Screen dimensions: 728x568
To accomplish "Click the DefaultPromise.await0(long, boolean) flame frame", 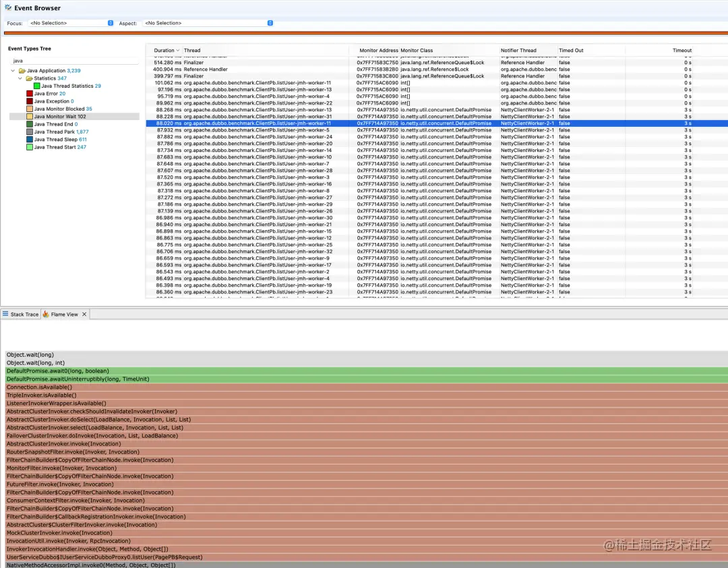I will 366,371.
